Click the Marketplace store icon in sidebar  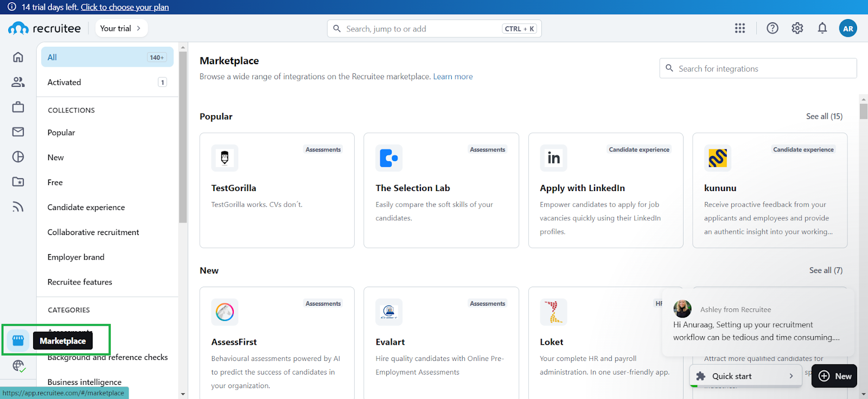(x=18, y=340)
